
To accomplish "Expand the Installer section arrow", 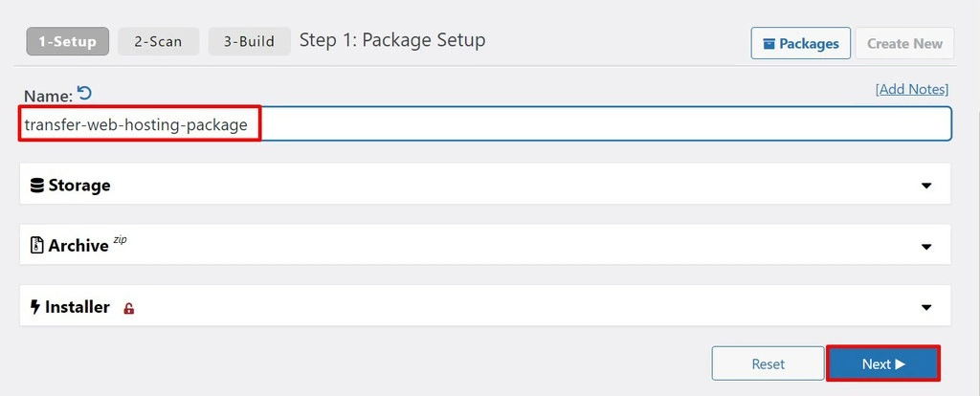I will 925,307.
